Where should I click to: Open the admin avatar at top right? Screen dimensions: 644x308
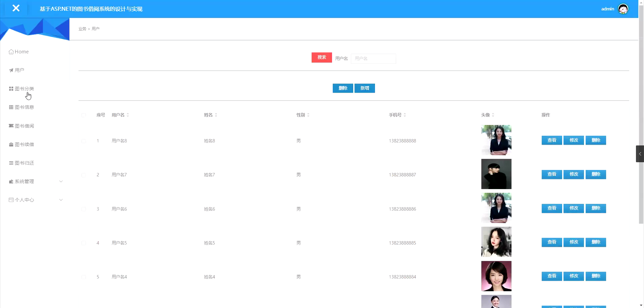(623, 9)
